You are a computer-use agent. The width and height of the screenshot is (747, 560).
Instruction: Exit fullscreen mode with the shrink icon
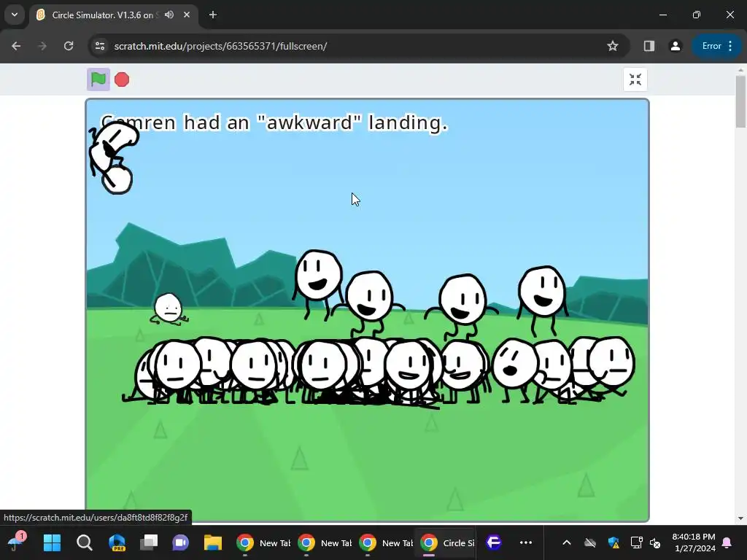coord(635,79)
